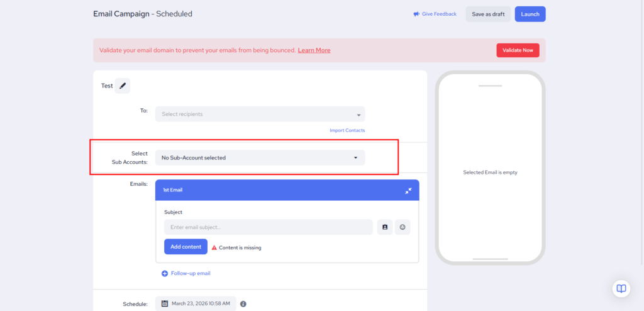Viewport: 644px width, 311px height.
Task: Open the help book icon at bottom right
Action: [x=621, y=288]
